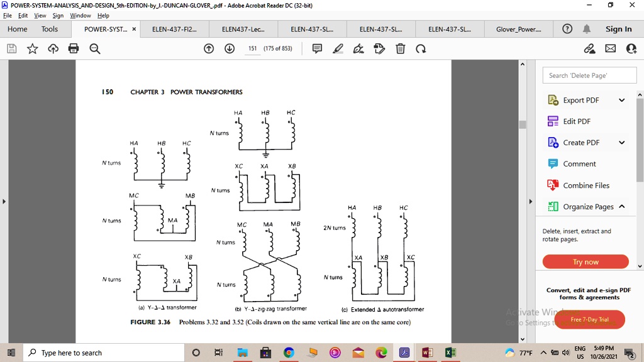Open the Help menu

[103, 16]
